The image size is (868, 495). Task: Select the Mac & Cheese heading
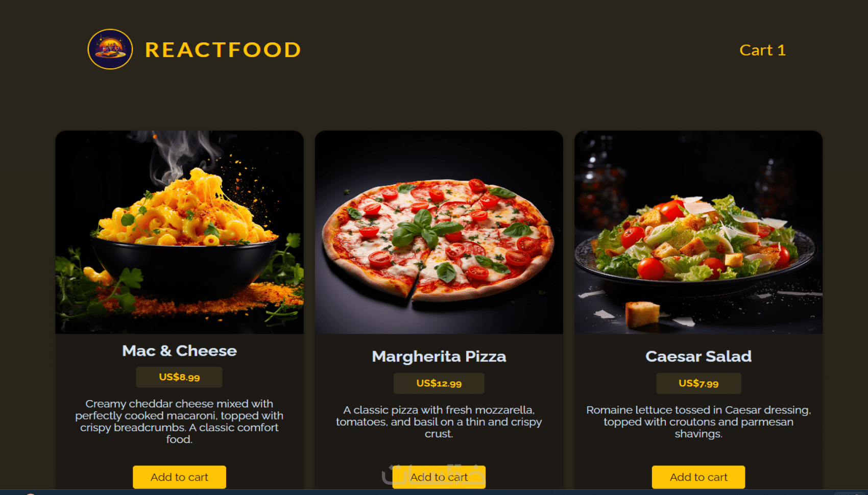pyautogui.click(x=179, y=351)
